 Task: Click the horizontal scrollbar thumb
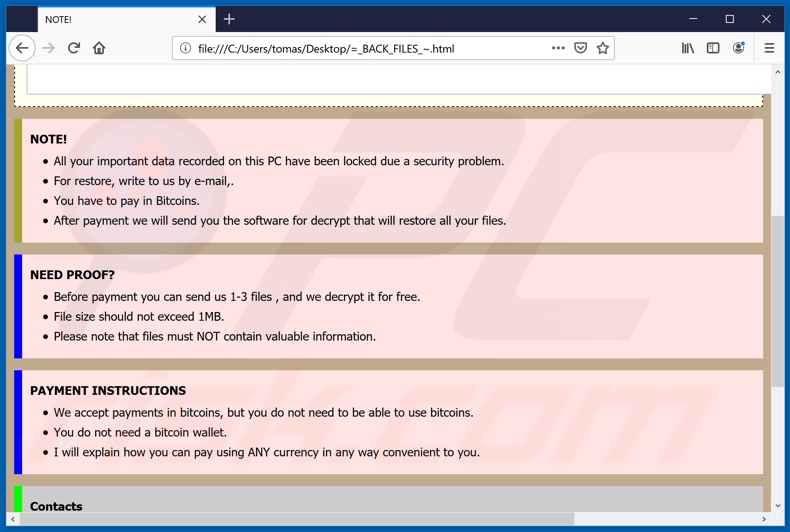[x=296, y=519]
